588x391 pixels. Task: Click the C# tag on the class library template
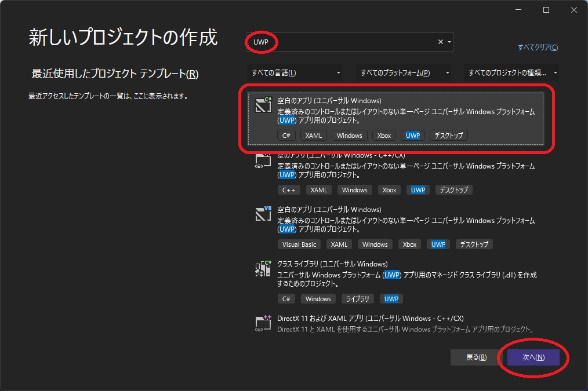286,299
